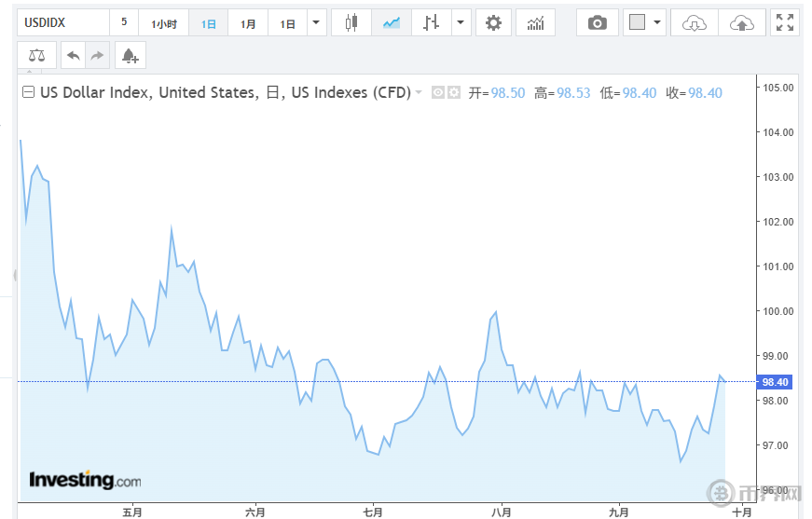
Task: Save chart layout via cloud upload icon
Action: click(741, 23)
